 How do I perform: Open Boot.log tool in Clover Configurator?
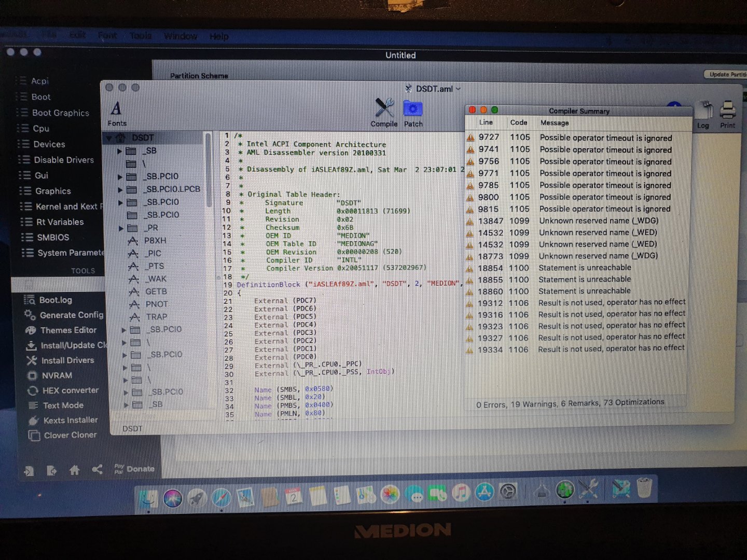(x=48, y=300)
